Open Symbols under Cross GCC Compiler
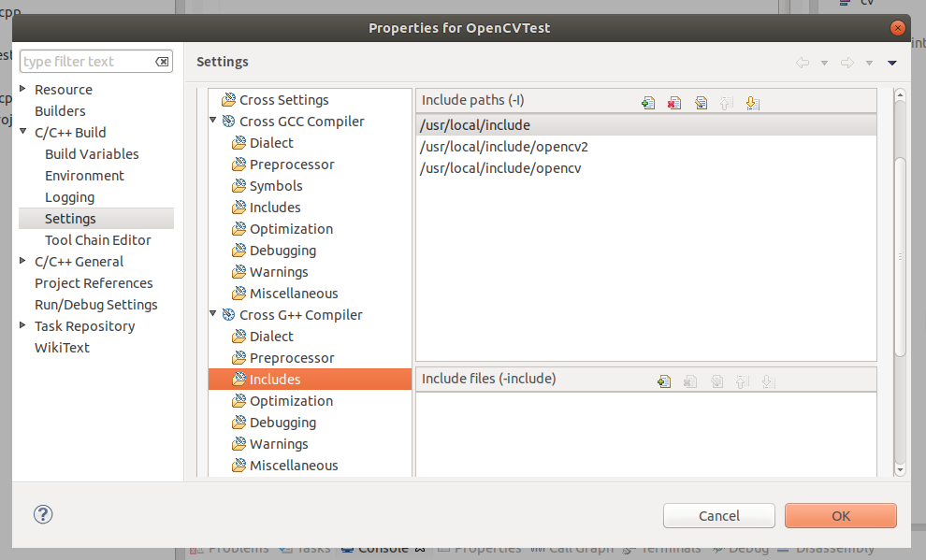This screenshot has width=926, height=560. click(x=276, y=186)
